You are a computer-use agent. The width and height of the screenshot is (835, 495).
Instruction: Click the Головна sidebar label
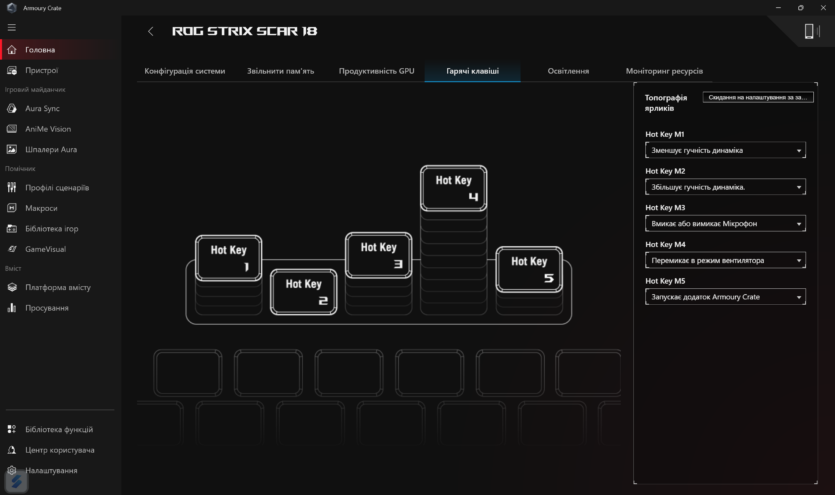pos(40,50)
